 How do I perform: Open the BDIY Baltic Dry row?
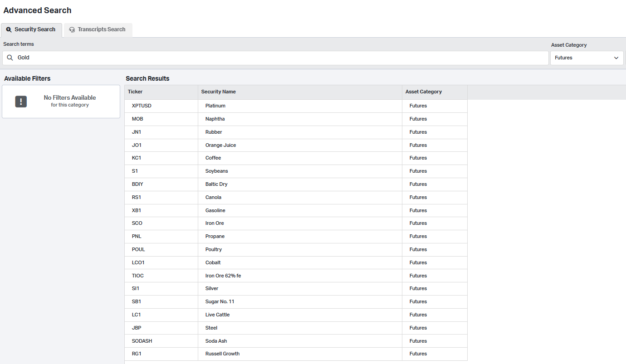(x=216, y=184)
